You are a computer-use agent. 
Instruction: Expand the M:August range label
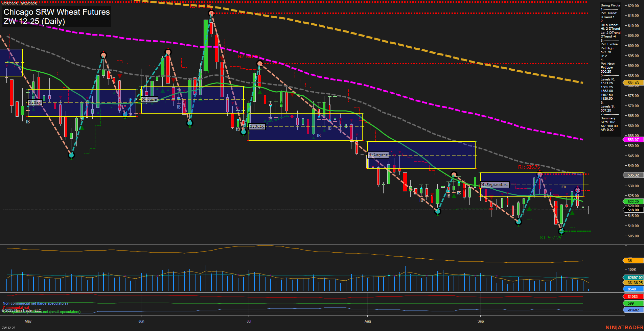[x=378, y=155]
